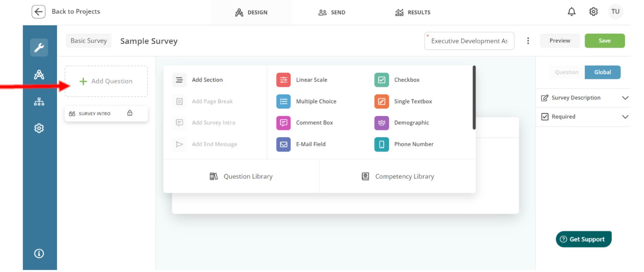This screenshot has width=644, height=272.
Task: Click the green plus Add Question icon
Action: pos(83,82)
